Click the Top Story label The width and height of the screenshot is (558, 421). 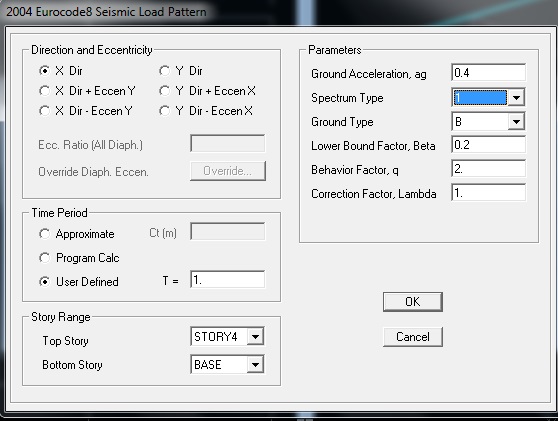(65, 341)
